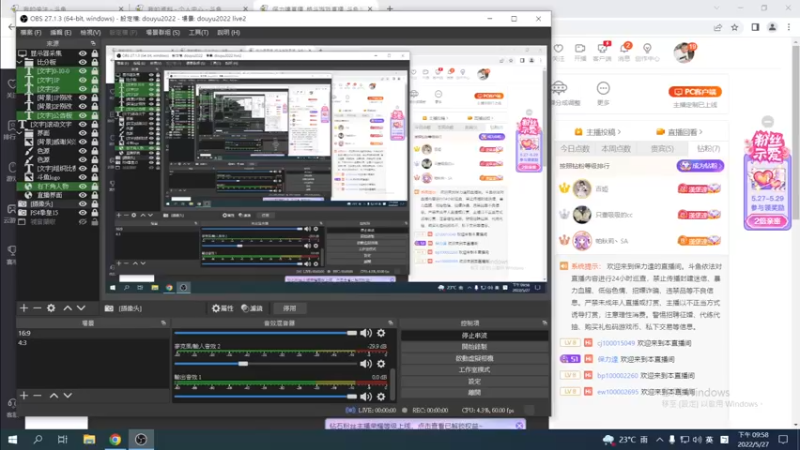Switch to 貴賓(5) tab on Douyu
Image resolution: width=800 pixels, height=450 pixels.
[x=662, y=148]
